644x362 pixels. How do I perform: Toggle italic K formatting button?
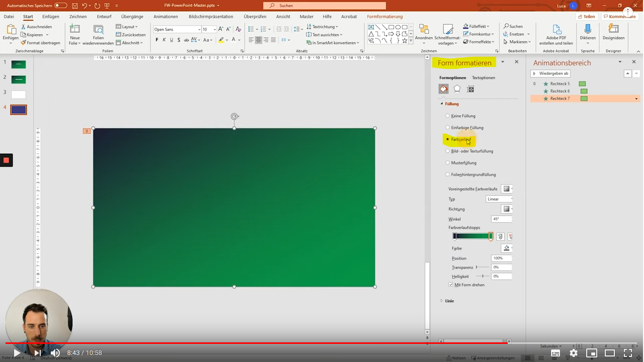click(164, 40)
